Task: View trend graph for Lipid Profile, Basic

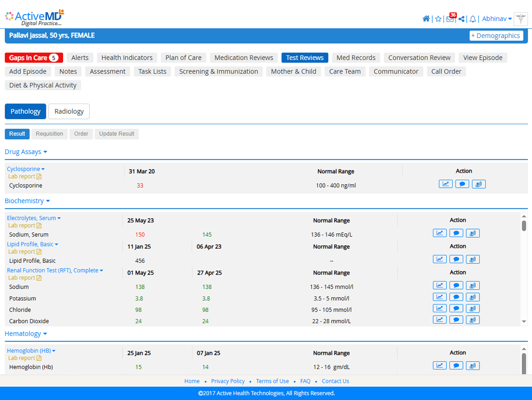Action: pos(440,259)
